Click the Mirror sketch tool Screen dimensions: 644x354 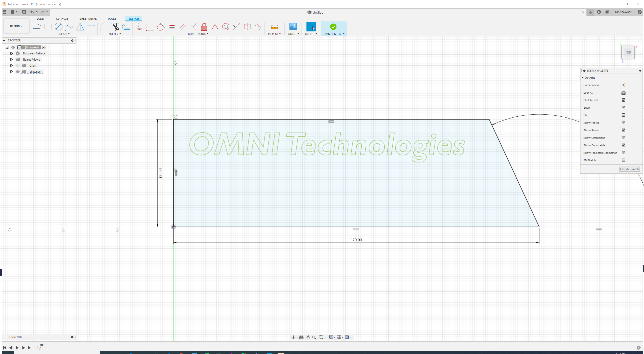tap(80, 27)
